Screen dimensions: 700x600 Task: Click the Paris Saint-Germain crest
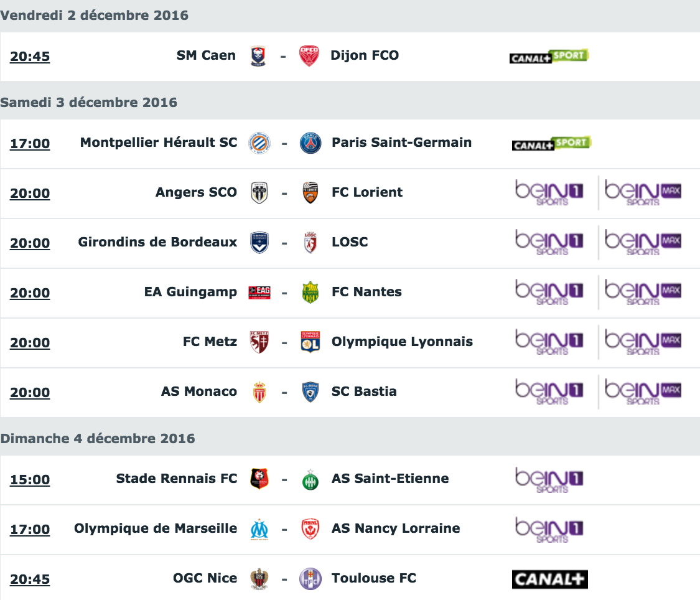pos(310,143)
